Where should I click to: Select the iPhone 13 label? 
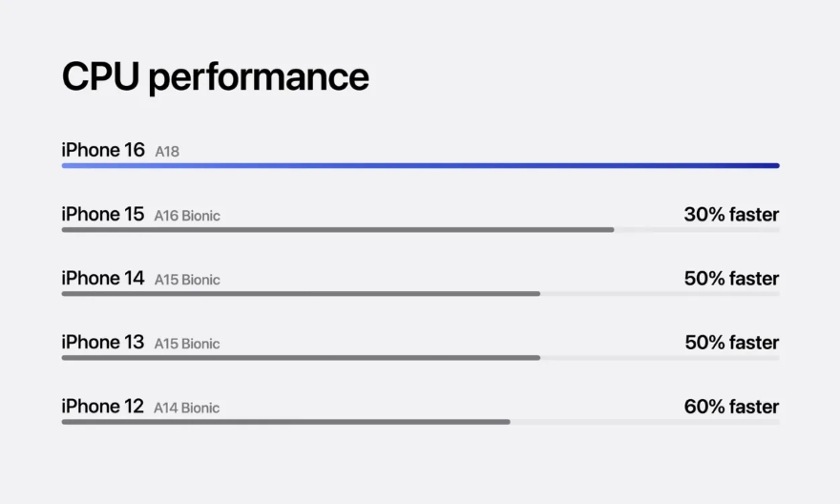pyautogui.click(x=103, y=343)
